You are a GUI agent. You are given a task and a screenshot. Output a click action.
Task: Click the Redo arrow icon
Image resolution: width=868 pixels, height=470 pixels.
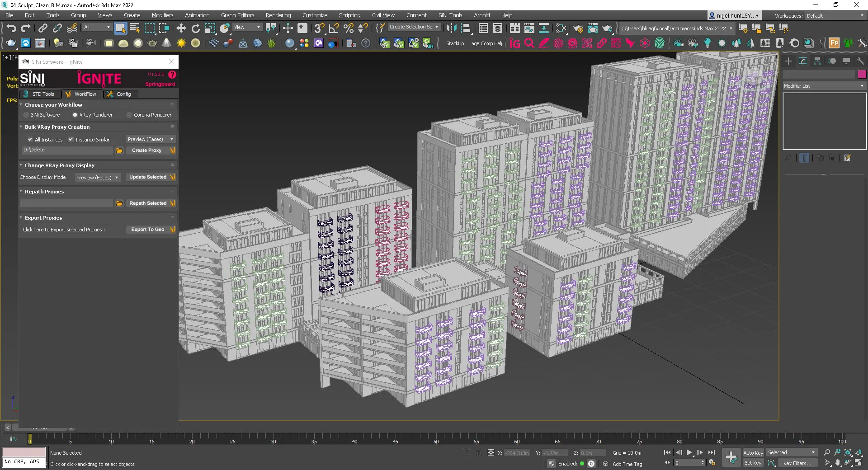26,28
